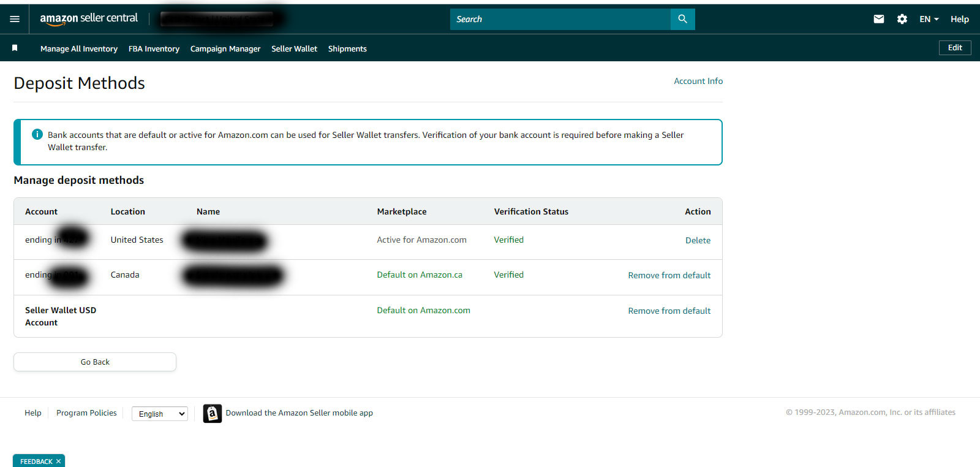The image size is (980, 467).
Task: Open the Help link in footer
Action: click(x=33, y=412)
